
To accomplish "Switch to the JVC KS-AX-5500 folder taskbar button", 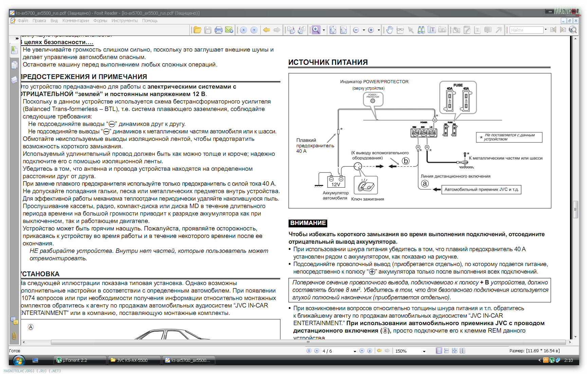I will point(134,360).
